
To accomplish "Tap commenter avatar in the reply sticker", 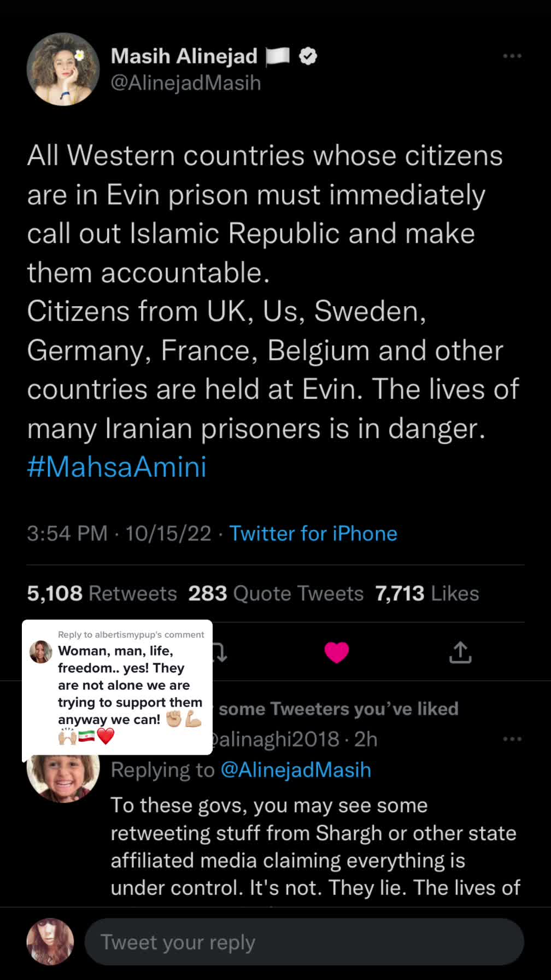I will tap(40, 652).
